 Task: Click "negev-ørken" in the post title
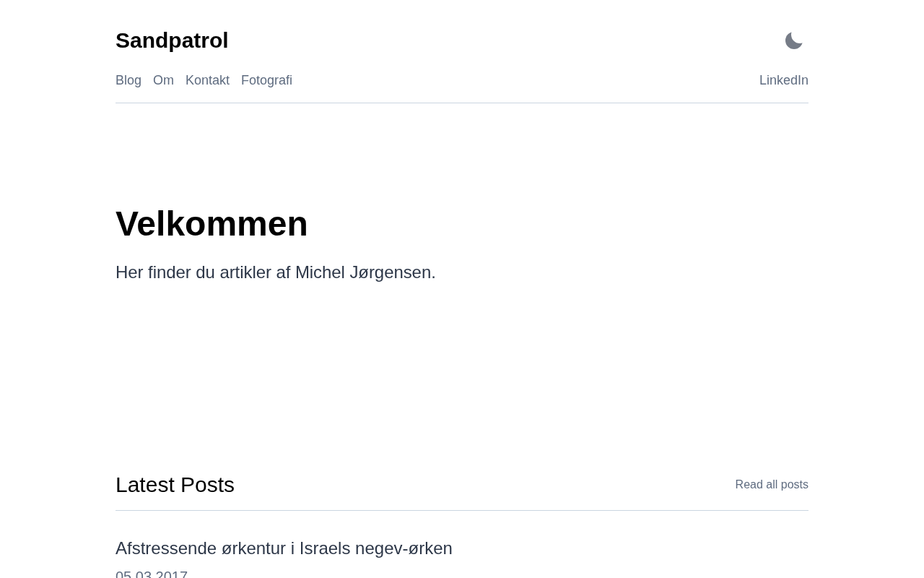click(x=404, y=548)
